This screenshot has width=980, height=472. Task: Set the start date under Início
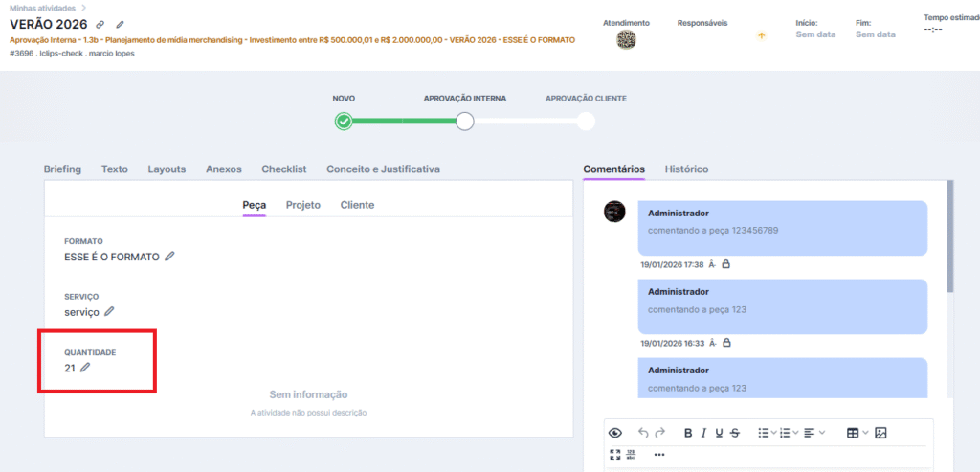tap(815, 34)
